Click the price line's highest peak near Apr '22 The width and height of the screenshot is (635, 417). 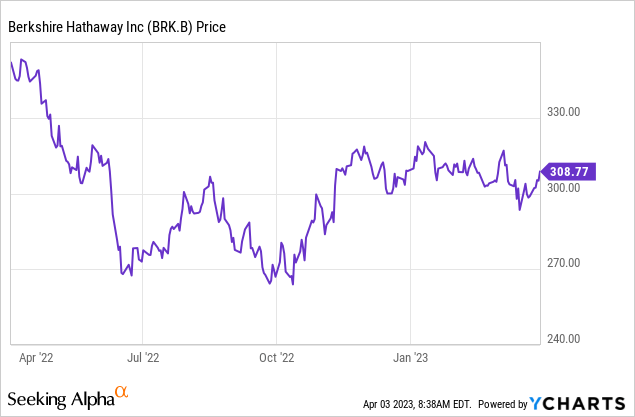pyautogui.click(x=23, y=59)
